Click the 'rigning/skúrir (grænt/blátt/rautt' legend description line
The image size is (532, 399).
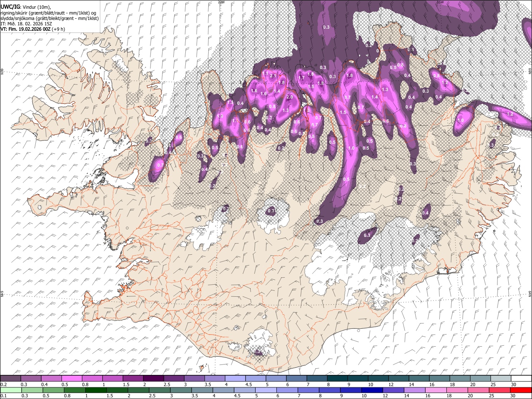point(48,12)
